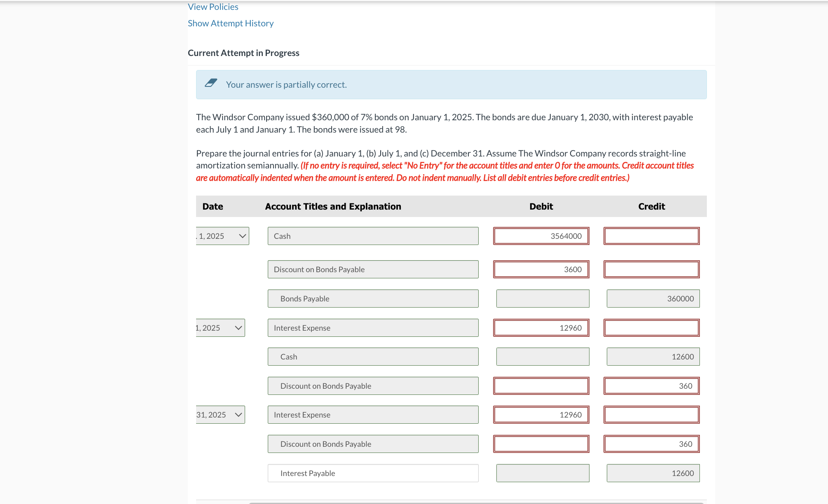828x504 pixels.
Task: Click debit field containing 3564000
Action: point(541,236)
